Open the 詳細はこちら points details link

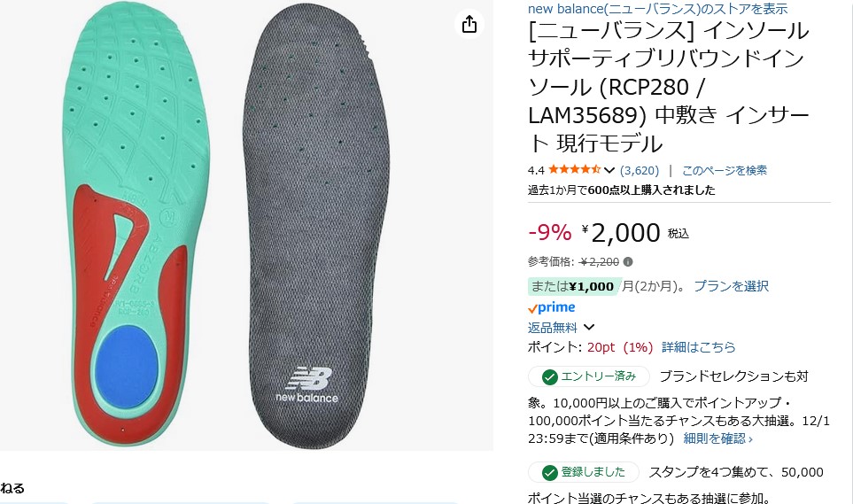[x=698, y=347]
